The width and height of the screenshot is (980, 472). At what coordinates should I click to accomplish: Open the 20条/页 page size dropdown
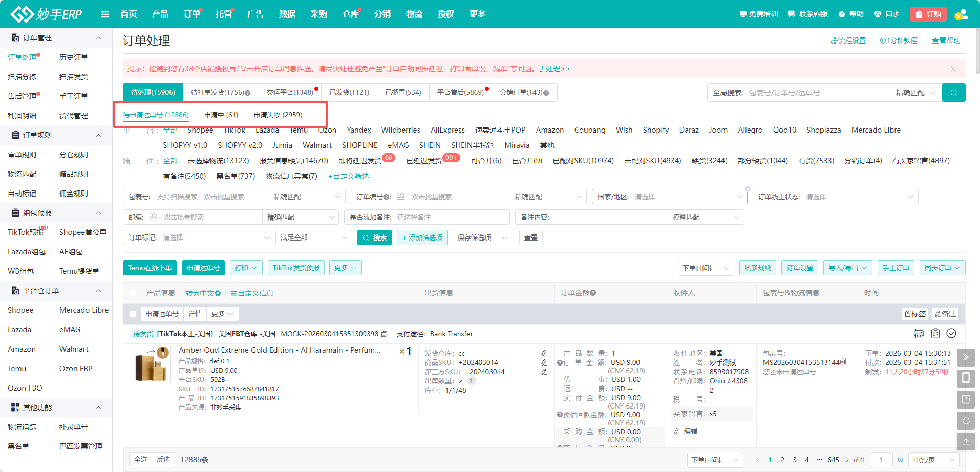point(933,460)
